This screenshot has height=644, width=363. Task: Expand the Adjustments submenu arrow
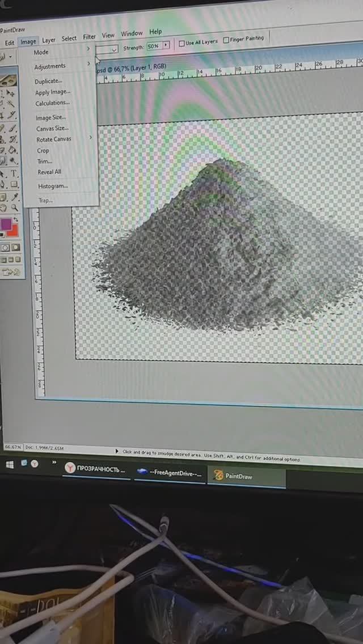click(x=88, y=63)
